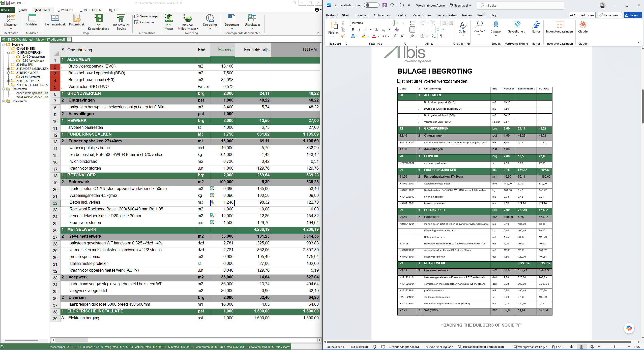Click the Middelen icon in Ibis ribbon

click(x=32, y=20)
